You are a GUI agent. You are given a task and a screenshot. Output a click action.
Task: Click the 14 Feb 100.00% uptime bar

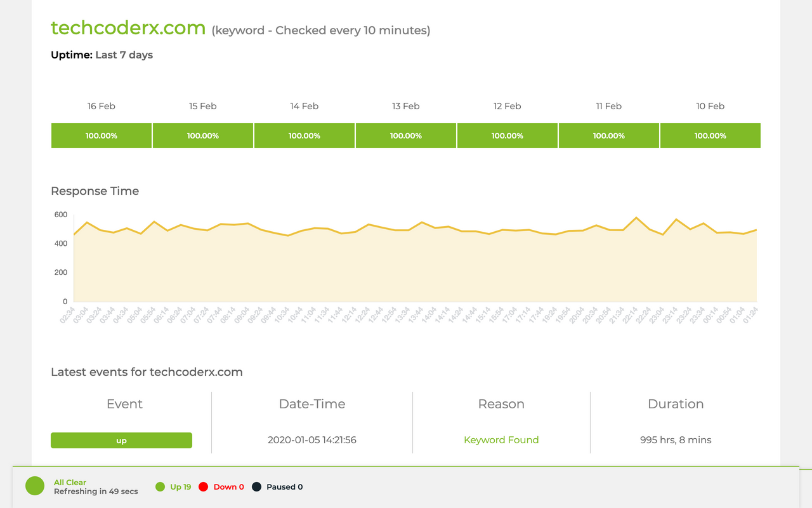(304, 136)
